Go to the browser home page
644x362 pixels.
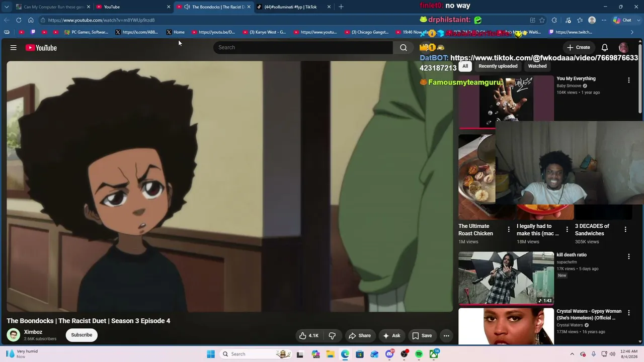[31, 20]
